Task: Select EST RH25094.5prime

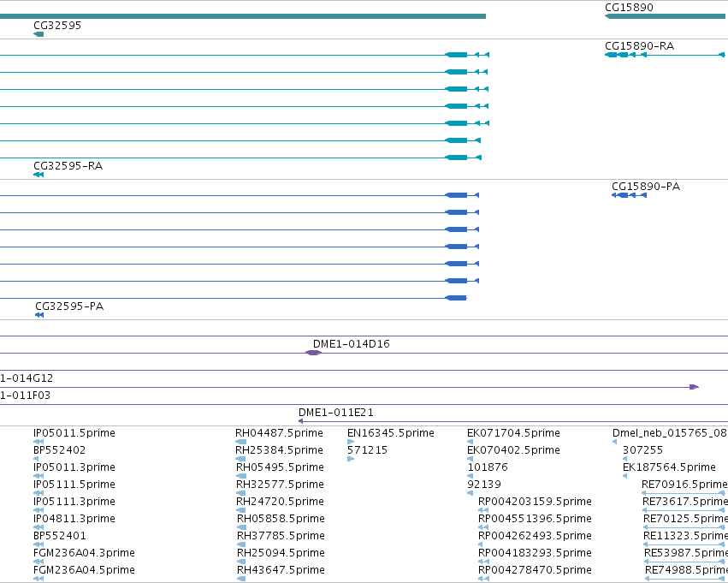Action: click(x=281, y=553)
